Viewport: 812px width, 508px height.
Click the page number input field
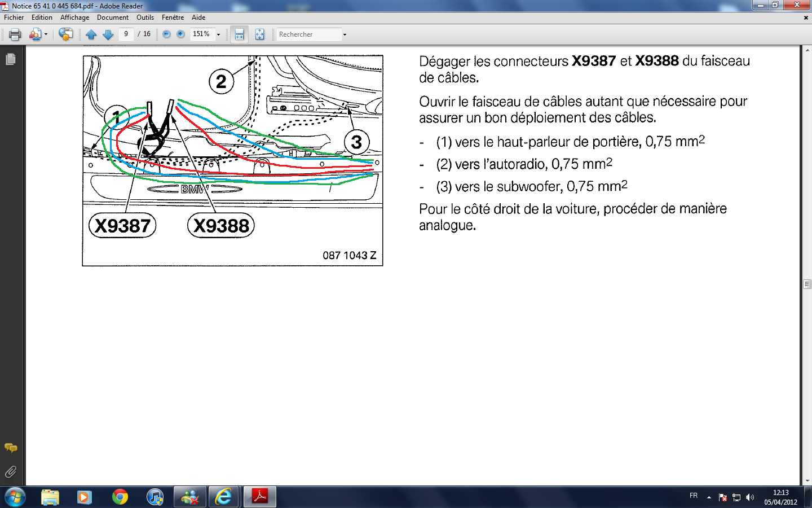coord(126,34)
